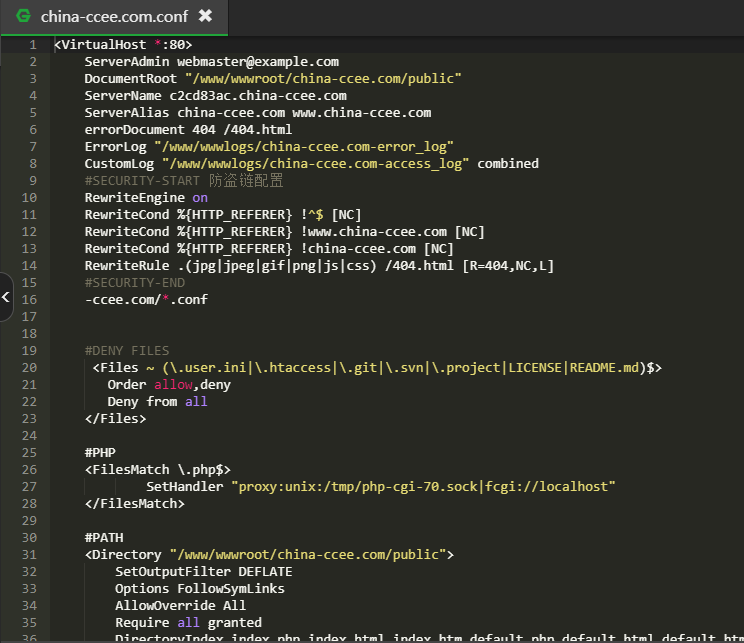
Task: Click the SetOutputFilter DEFLATE line
Action: click(x=196, y=572)
